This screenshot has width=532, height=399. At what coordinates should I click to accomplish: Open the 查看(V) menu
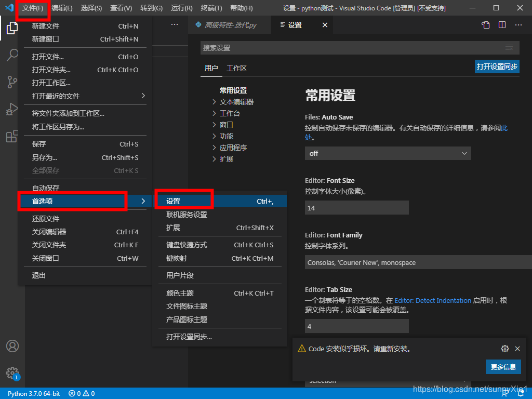click(121, 8)
